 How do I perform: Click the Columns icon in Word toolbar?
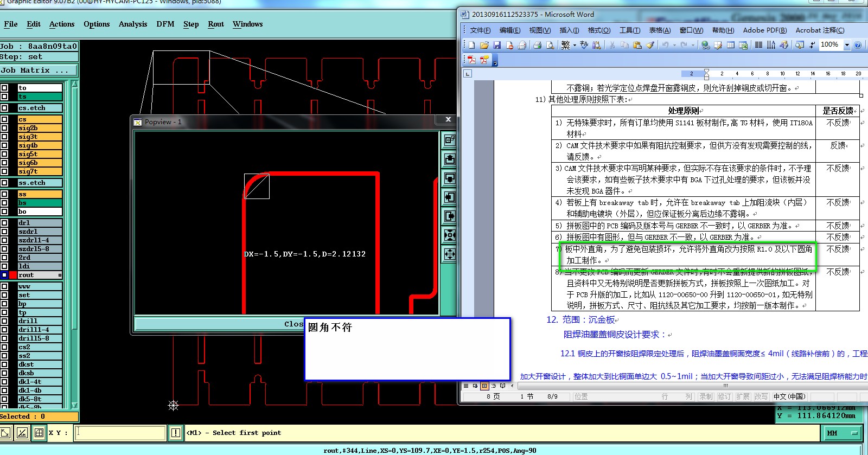tap(758, 45)
